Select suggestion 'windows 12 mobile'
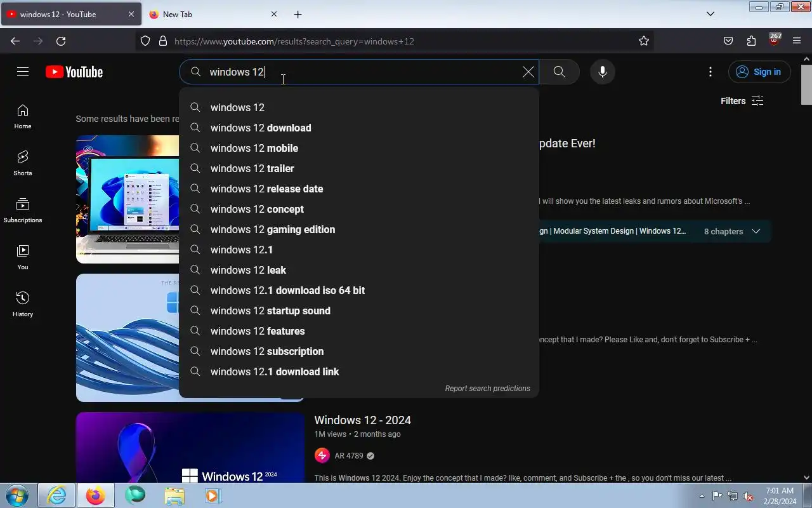The width and height of the screenshot is (812, 508). [359, 148]
